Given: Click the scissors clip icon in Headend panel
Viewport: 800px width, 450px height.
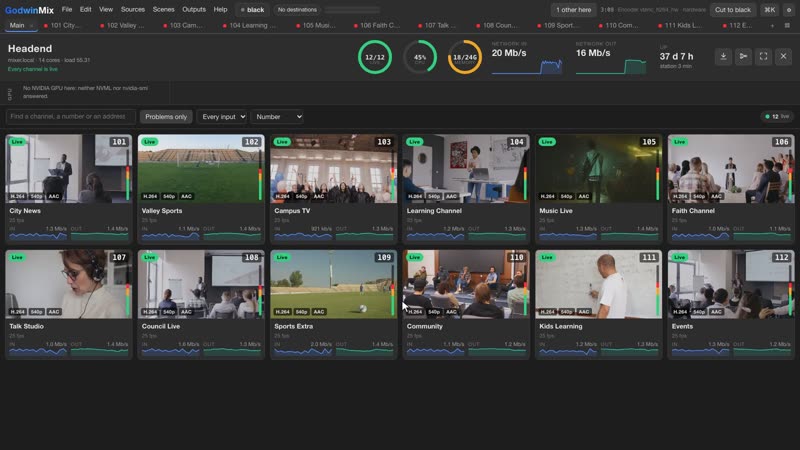Looking at the screenshot, I should click(x=743, y=56).
